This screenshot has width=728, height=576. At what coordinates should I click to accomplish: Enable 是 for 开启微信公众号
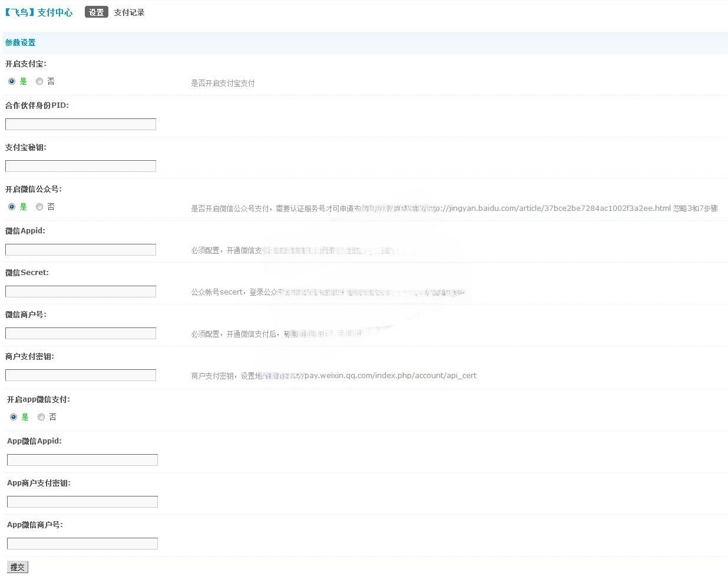(x=12, y=207)
